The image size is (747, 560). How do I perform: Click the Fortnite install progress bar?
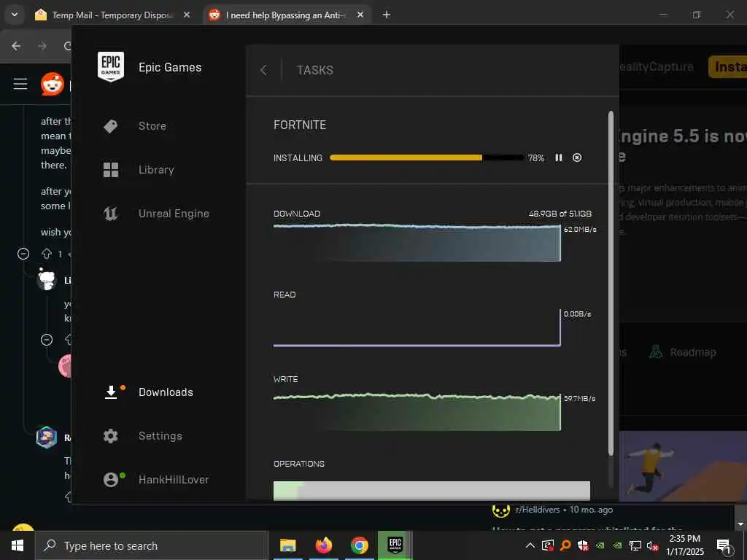[x=426, y=157]
